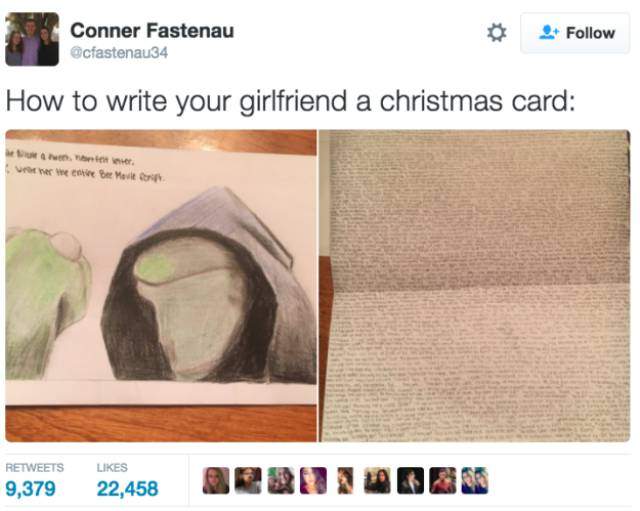Open the gear settings icon

click(497, 33)
